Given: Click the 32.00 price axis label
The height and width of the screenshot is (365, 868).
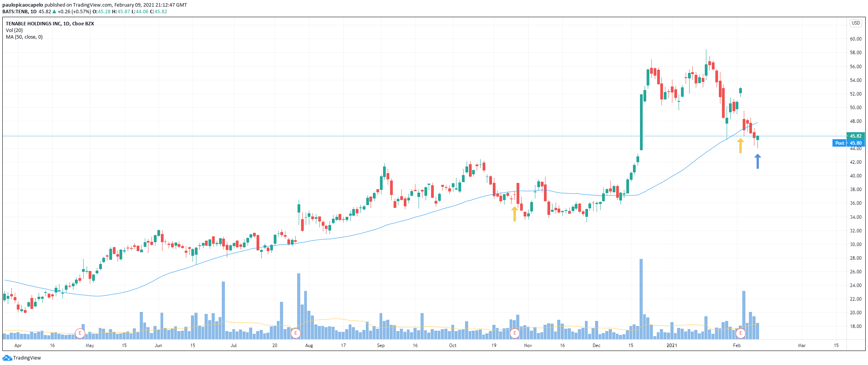Looking at the screenshot, I should click(x=856, y=231).
